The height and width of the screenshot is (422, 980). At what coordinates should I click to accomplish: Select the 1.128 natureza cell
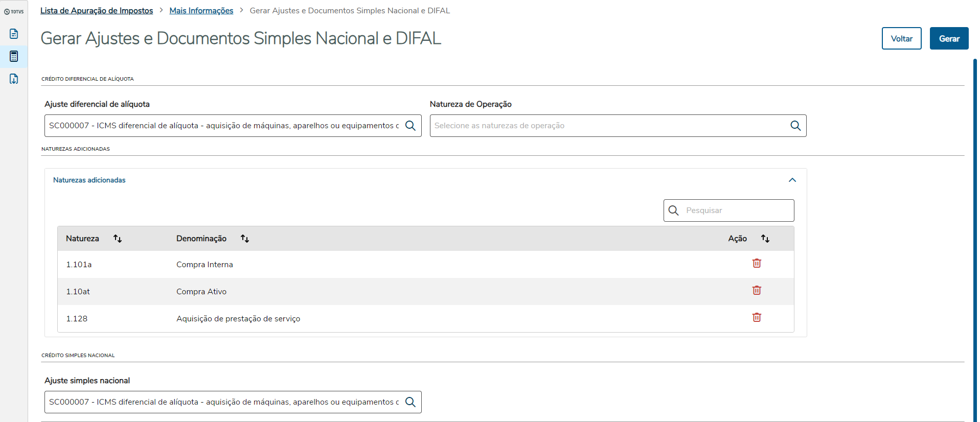77,319
